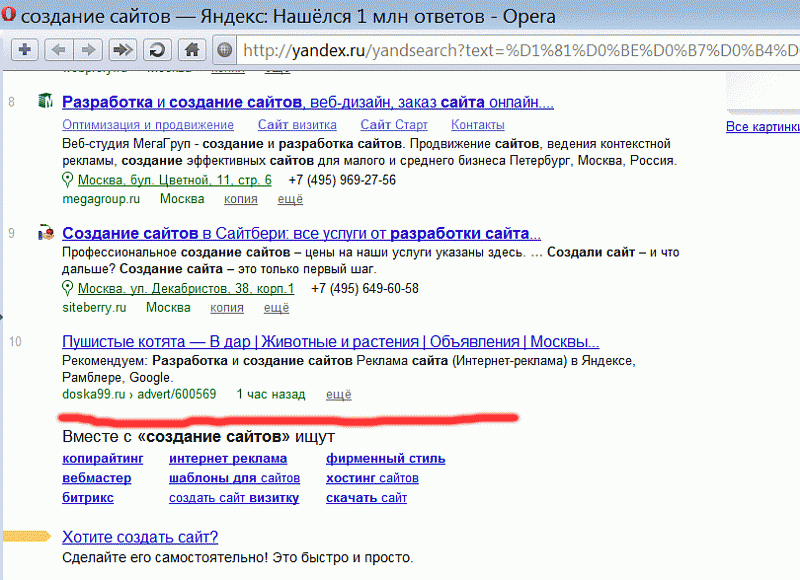Open the siteberry.ru domain link
Image resolution: width=800 pixels, height=580 pixels.
tap(94, 308)
